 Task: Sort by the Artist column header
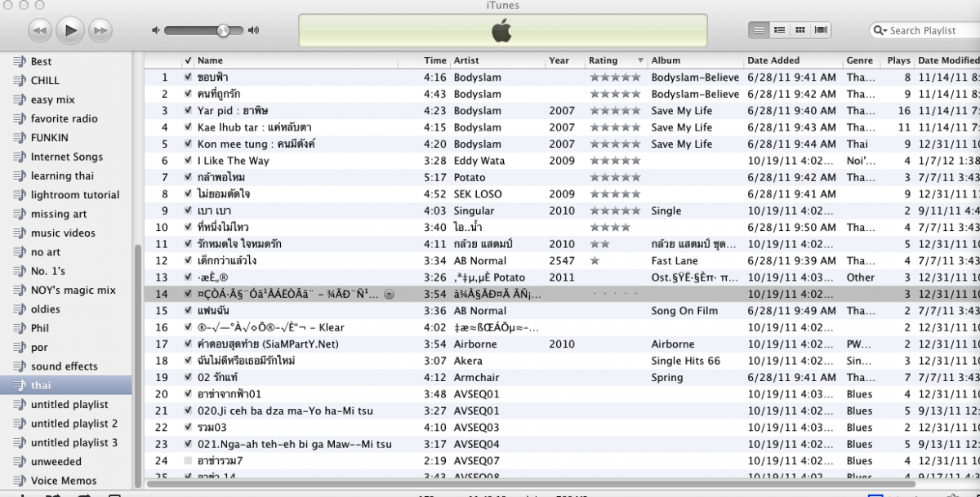466,60
